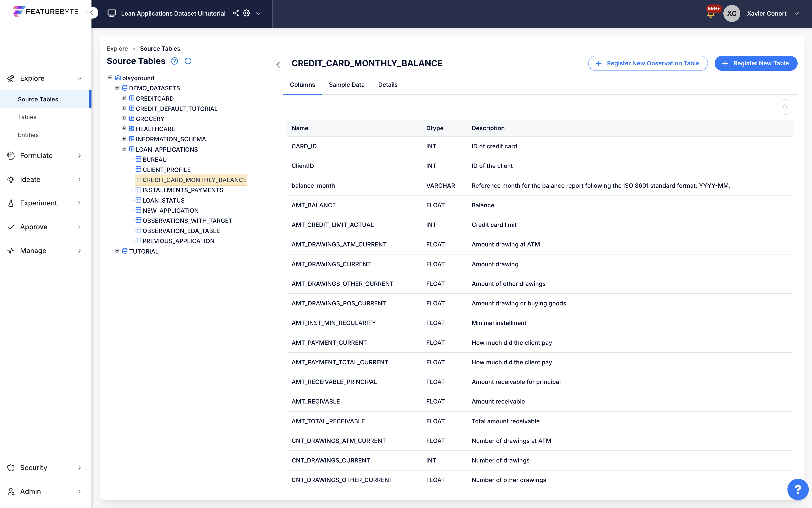812x508 pixels.
Task: Open the blue help bubble
Action: coord(798,489)
